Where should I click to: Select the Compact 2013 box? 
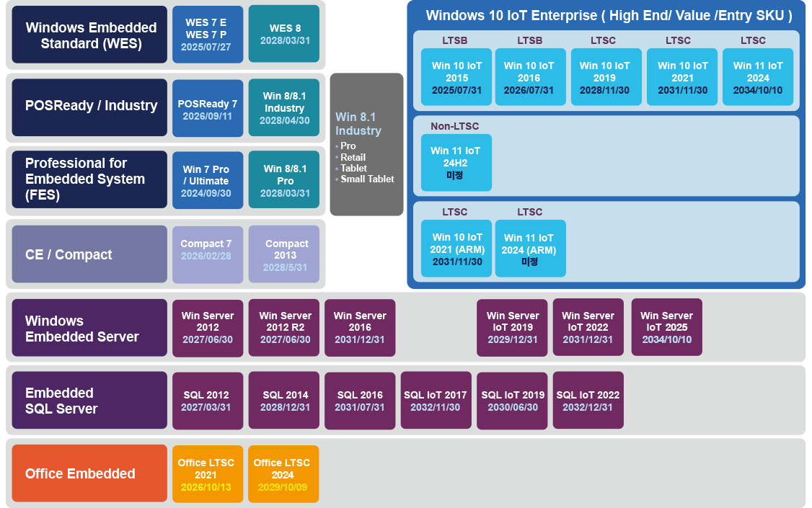(284, 254)
